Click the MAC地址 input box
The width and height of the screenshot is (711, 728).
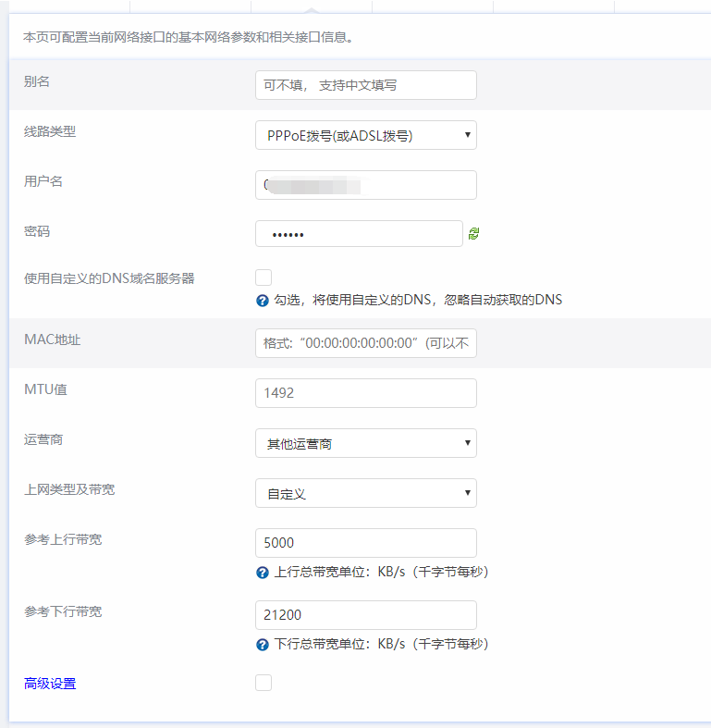pos(365,343)
